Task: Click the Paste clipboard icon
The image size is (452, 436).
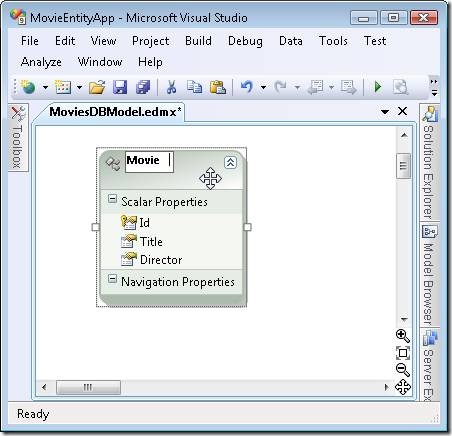Action: [x=218, y=87]
